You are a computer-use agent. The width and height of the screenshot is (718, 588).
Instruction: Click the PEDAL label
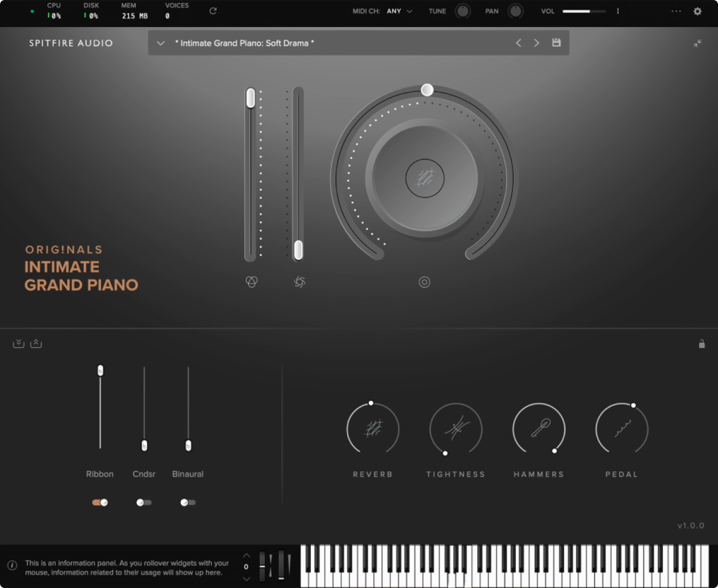(622, 474)
